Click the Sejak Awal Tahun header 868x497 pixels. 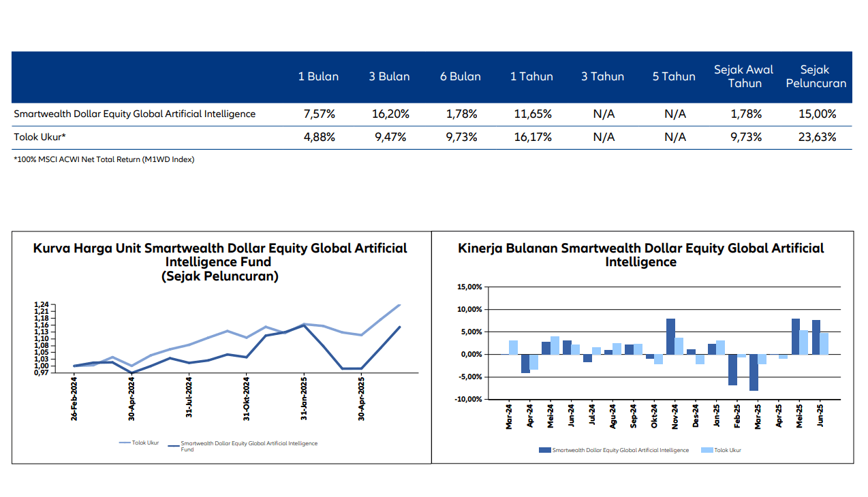[743, 77]
